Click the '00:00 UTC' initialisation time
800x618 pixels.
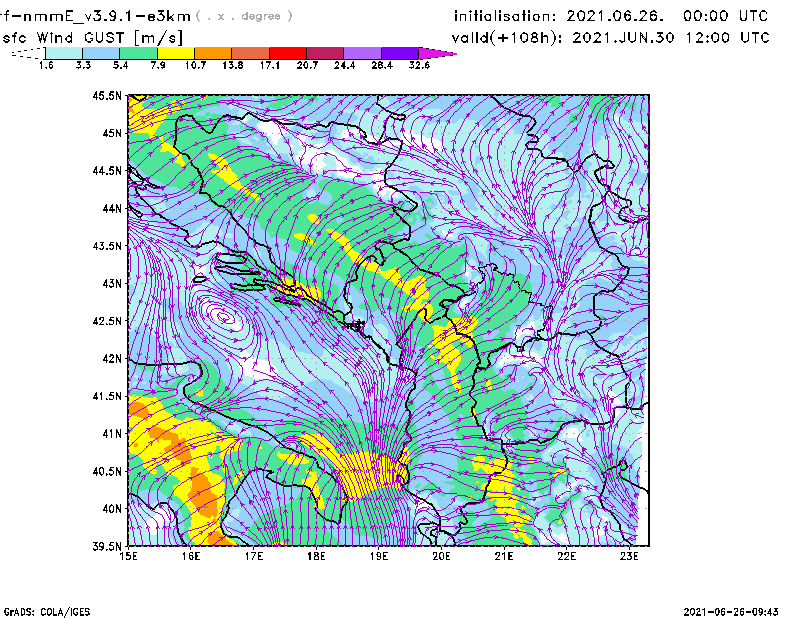pyautogui.click(x=726, y=16)
